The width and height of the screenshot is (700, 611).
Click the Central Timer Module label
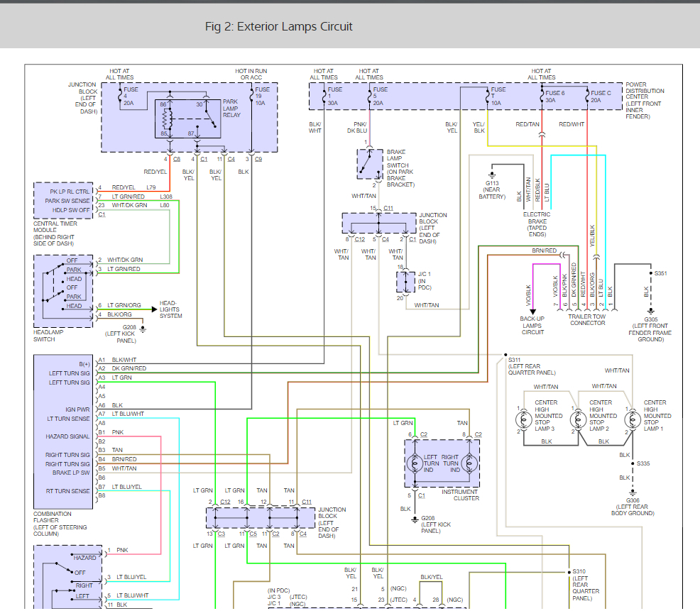point(55,233)
